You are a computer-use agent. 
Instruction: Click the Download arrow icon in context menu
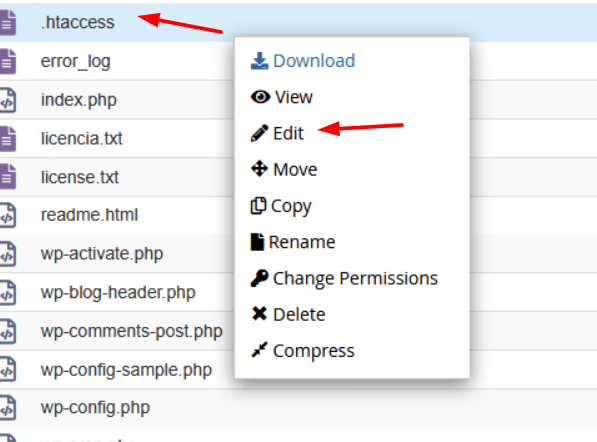coord(259,61)
